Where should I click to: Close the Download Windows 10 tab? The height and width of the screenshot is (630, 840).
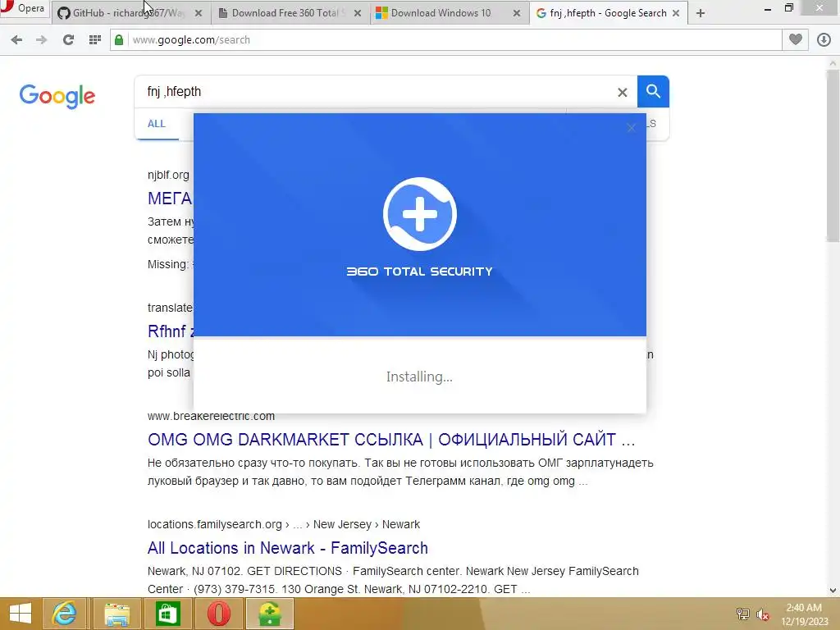517,13
